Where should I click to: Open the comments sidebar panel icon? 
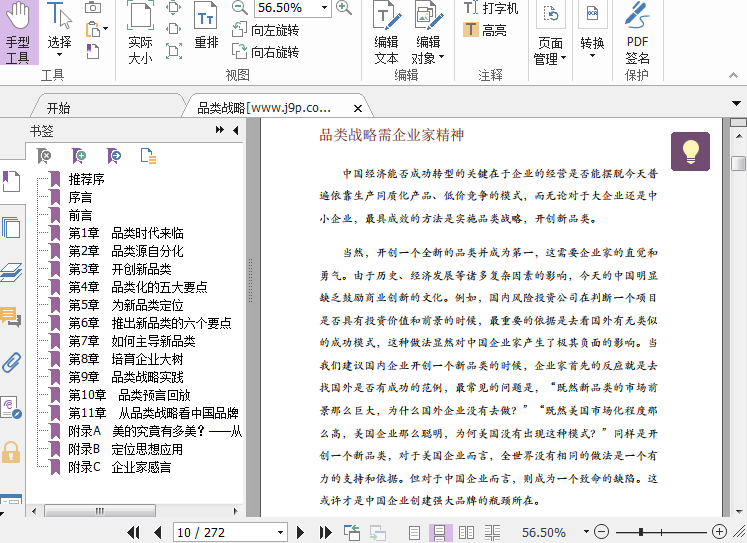pos(11,316)
